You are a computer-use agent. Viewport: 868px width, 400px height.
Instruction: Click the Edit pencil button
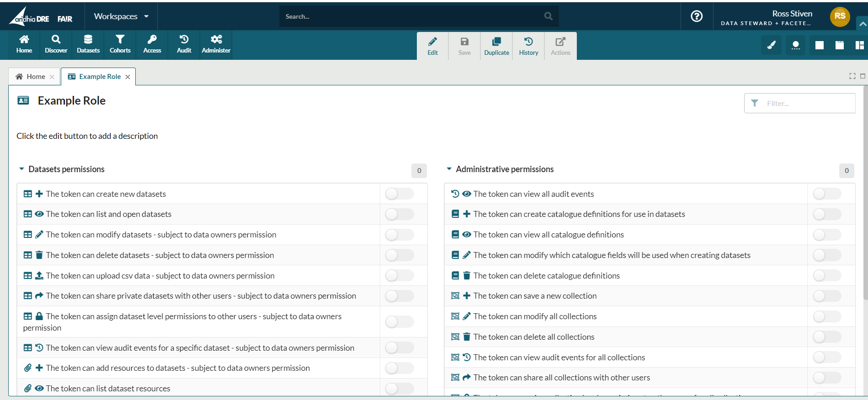pos(432,46)
